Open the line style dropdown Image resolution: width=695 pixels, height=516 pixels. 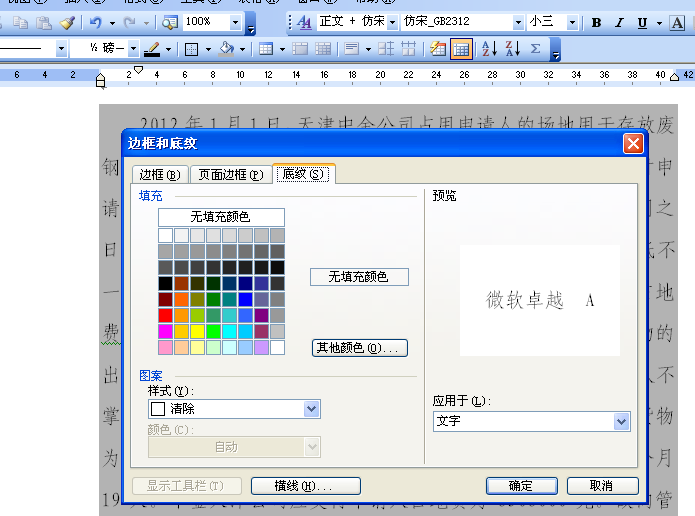click(62, 48)
